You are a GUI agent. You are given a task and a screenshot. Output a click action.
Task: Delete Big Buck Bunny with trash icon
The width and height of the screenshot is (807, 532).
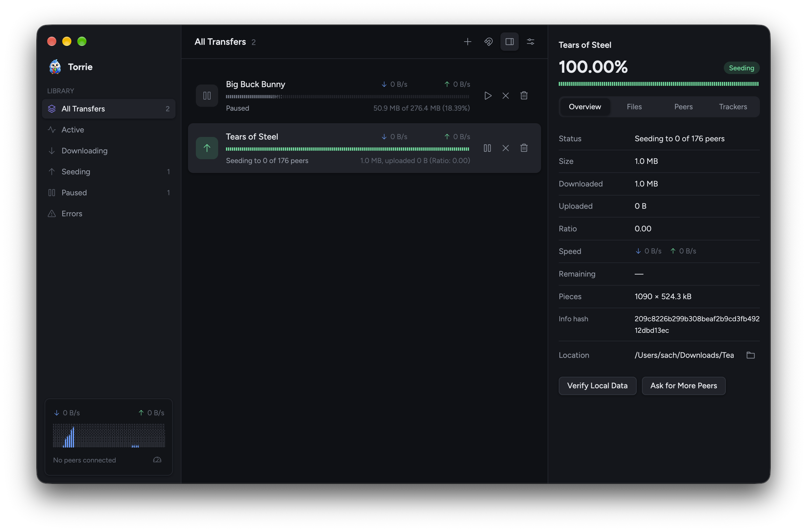(x=524, y=96)
